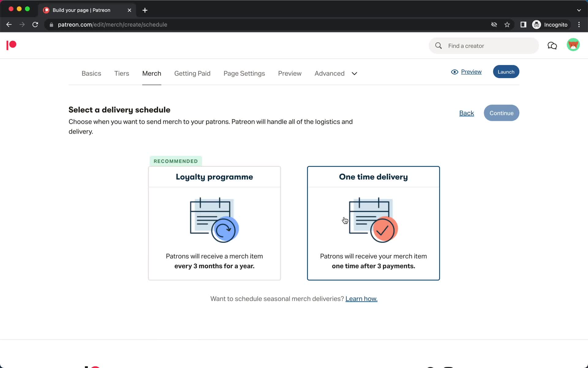The height and width of the screenshot is (368, 588).
Task: Click the Continue button
Action: 502,113
